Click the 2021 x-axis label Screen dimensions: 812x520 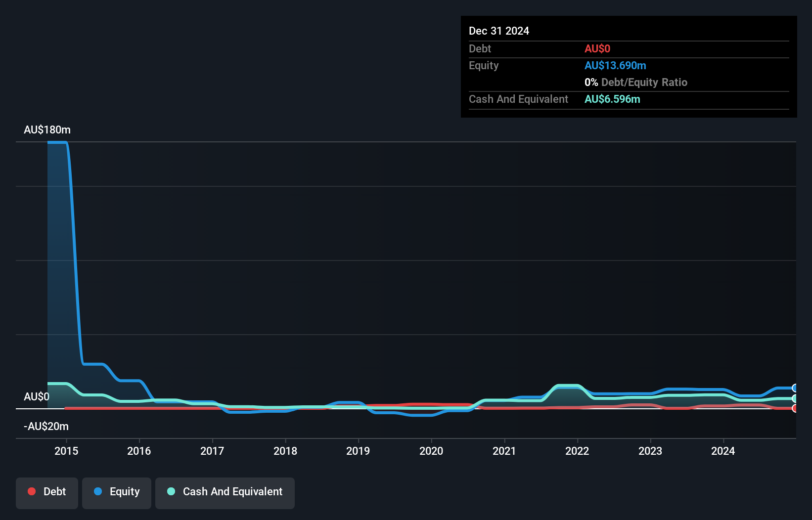click(x=504, y=451)
